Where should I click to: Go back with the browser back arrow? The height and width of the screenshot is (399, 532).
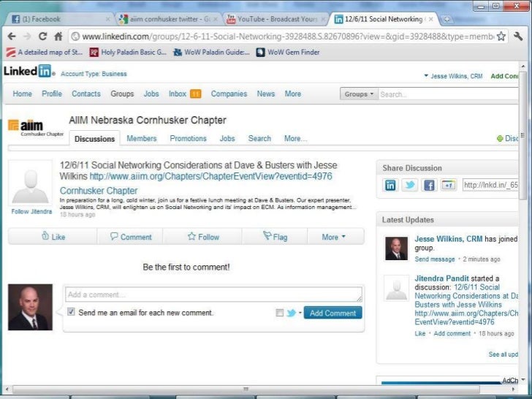12,37
